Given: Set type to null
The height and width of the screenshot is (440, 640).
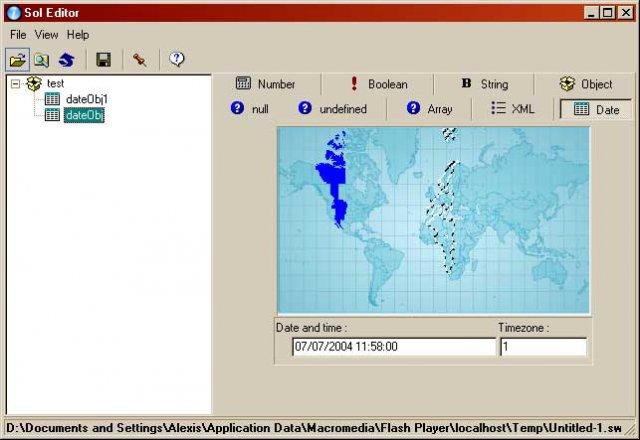Looking at the screenshot, I should point(249,109).
